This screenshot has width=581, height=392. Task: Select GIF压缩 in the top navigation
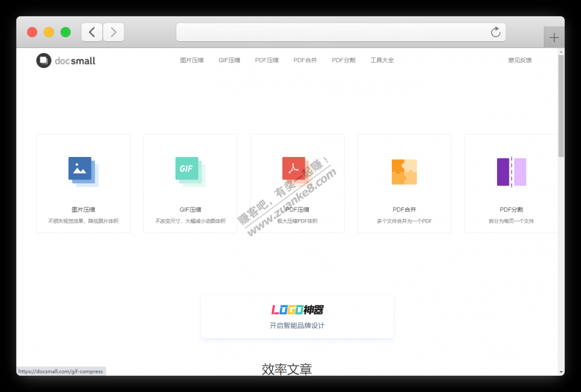(x=229, y=60)
